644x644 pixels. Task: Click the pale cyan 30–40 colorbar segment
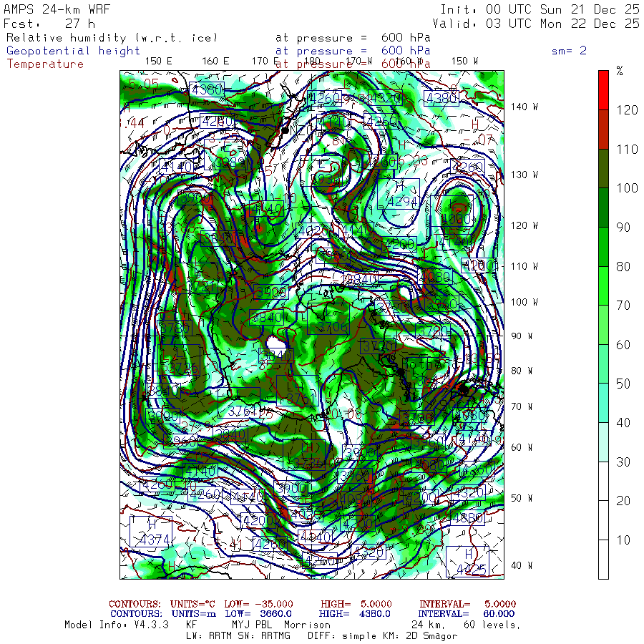(x=603, y=442)
